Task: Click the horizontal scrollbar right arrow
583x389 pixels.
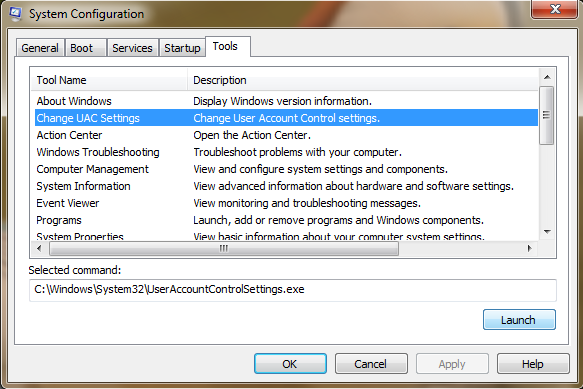Action: coord(529,248)
